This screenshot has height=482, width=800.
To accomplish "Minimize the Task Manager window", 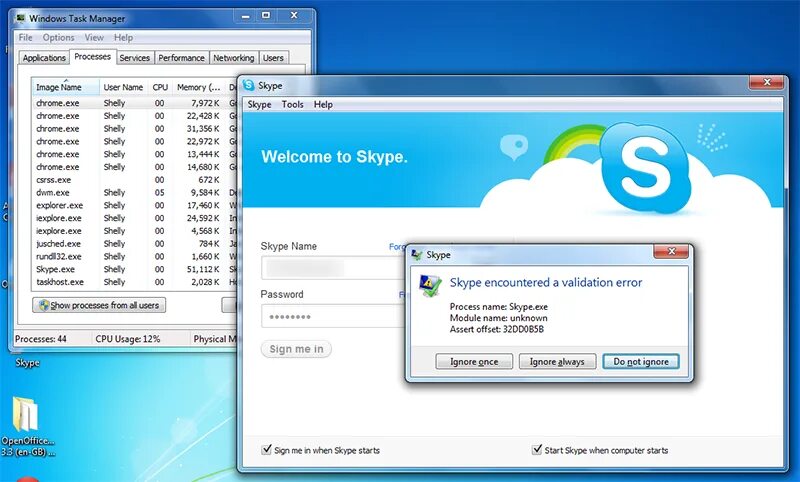I will 245,16.
